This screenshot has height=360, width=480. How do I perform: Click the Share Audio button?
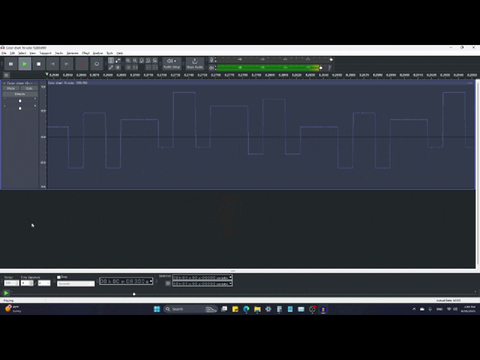pos(195,63)
